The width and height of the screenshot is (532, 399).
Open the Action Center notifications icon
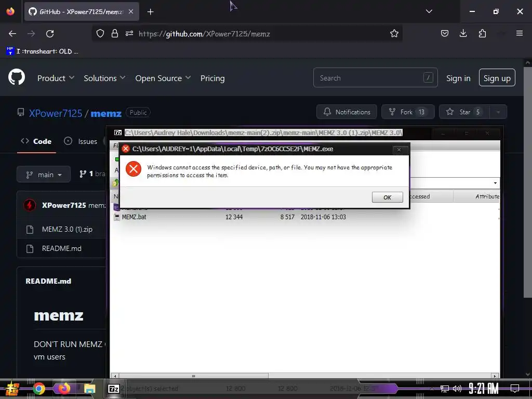click(x=515, y=388)
